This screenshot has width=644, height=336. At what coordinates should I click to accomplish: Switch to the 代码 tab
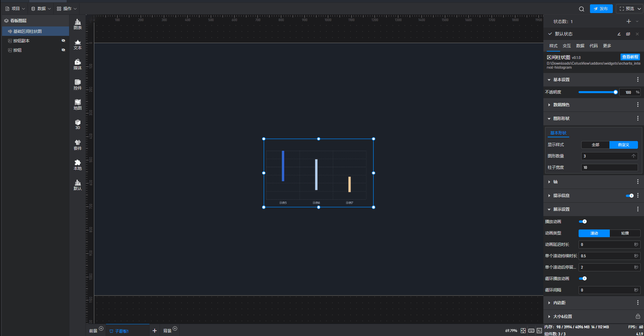tap(593, 46)
